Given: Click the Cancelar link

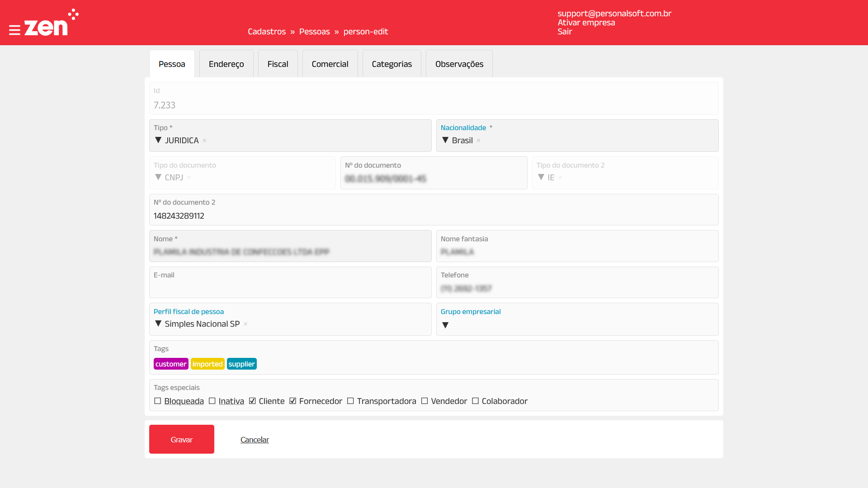Looking at the screenshot, I should point(255,440).
